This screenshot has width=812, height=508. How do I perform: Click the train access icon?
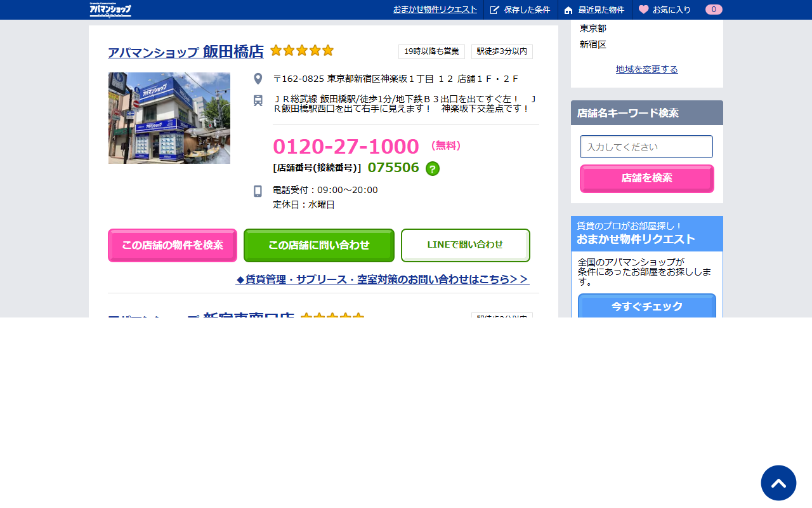[258, 100]
